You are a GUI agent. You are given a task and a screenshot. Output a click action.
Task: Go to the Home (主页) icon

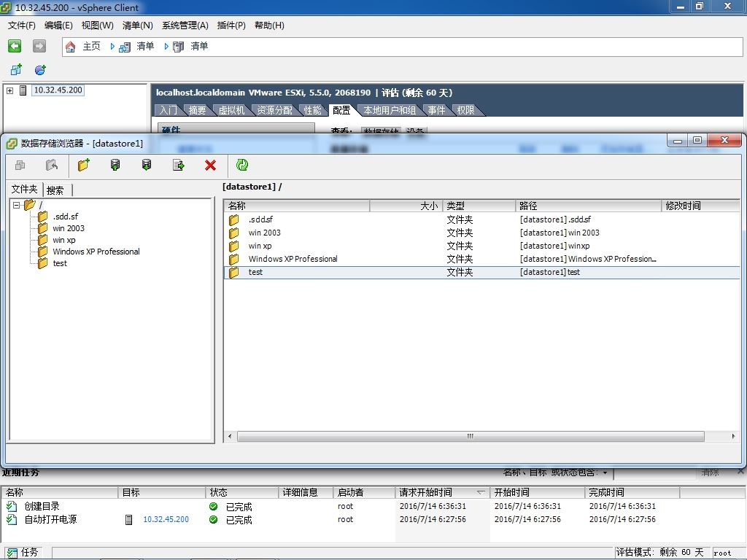coord(71,47)
